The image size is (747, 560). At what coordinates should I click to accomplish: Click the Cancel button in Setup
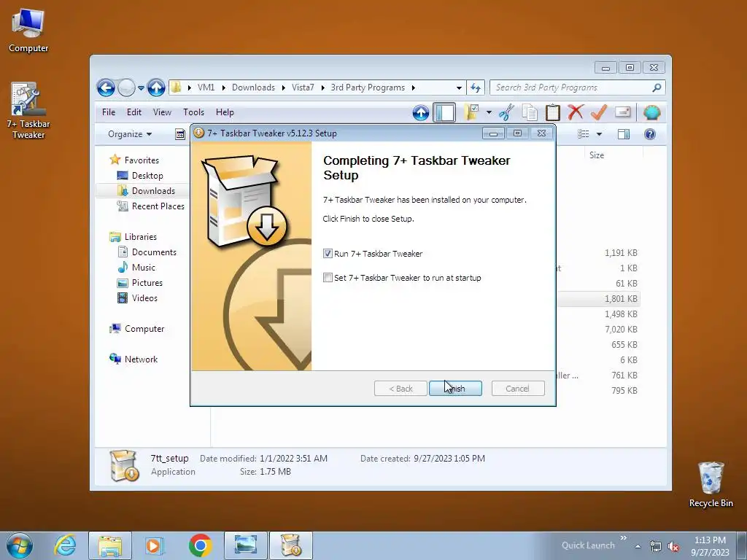[518, 389]
